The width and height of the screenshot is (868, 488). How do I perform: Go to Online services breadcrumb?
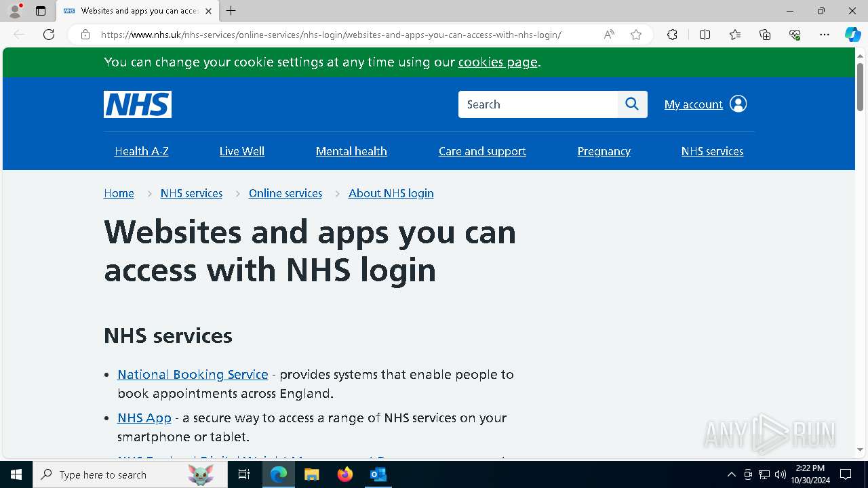coord(285,193)
